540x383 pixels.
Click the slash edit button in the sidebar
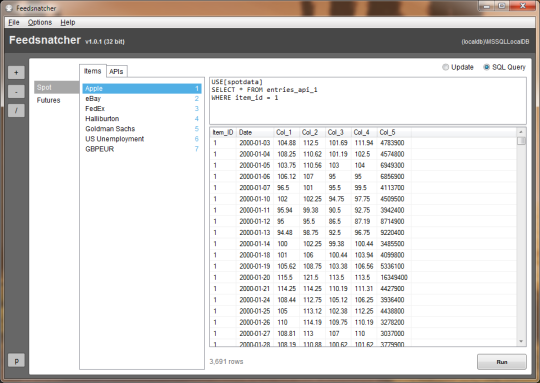tap(16, 111)
